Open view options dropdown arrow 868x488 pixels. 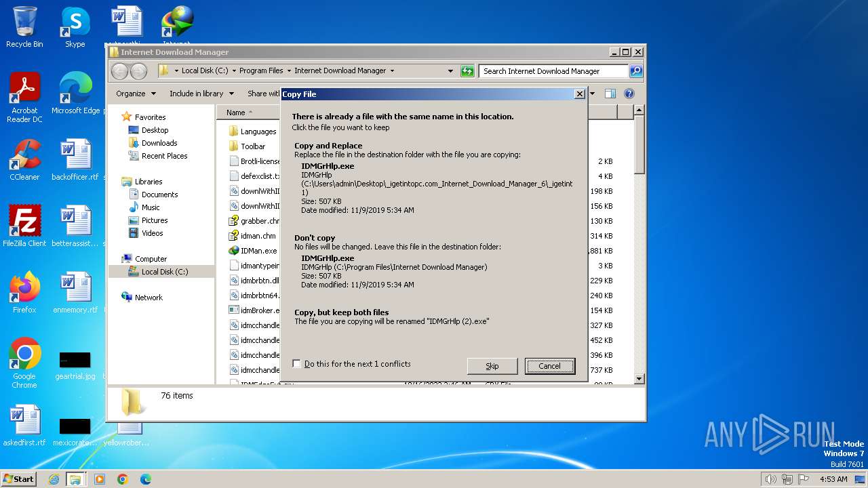(x=592, y=94)
